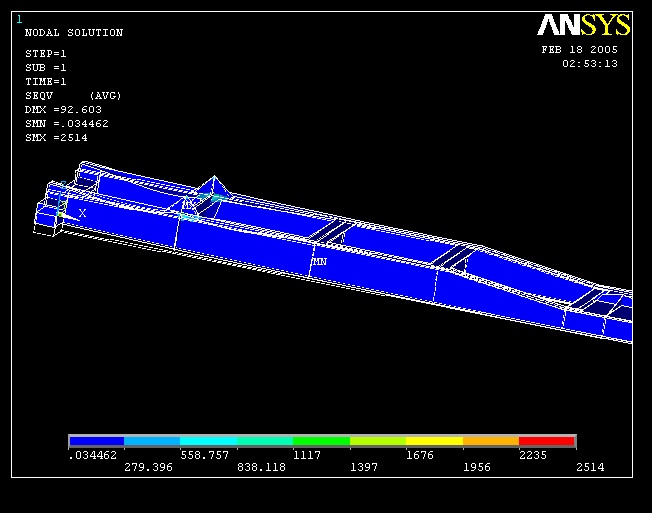Click the FEB 18 2005 date stamp
This screenshot has width=652, height=513.
(579, 49)
